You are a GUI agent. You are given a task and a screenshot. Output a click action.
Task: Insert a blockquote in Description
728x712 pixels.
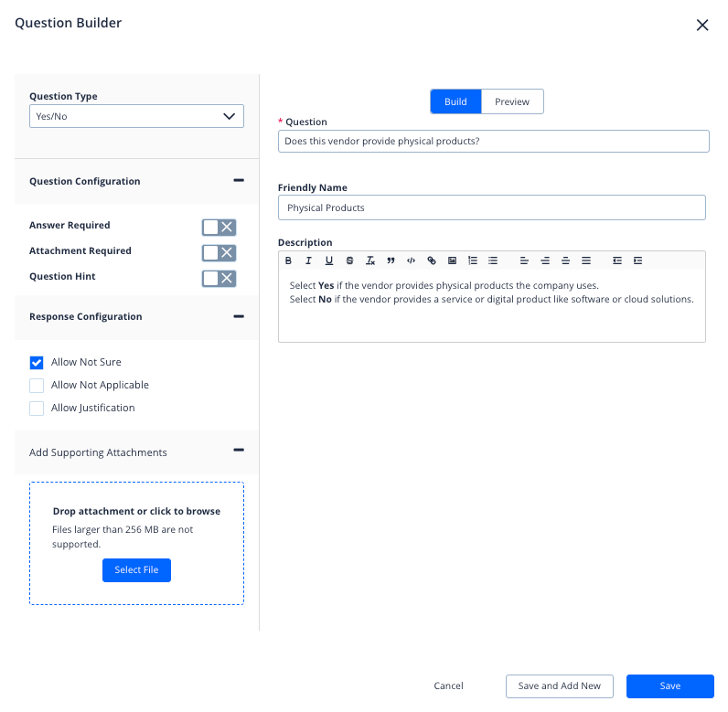[x=391, y=260]
